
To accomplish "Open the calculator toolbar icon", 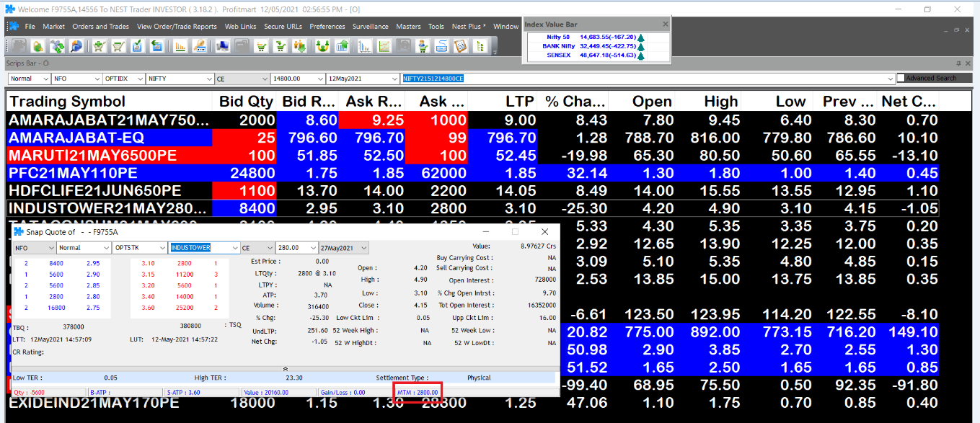I will 460,46.
